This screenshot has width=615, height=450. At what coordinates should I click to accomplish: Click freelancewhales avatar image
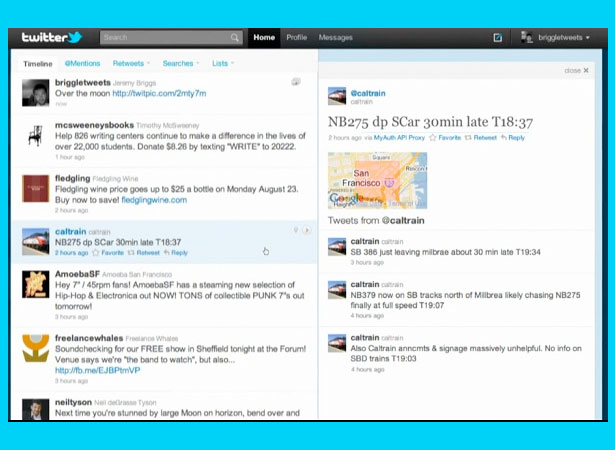coord(36,348)
